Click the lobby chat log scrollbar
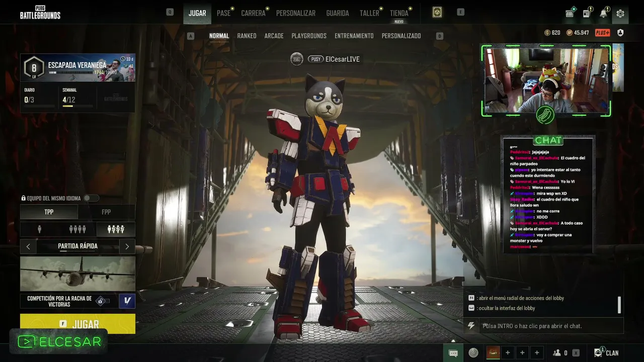644x362 pixels. pyautogui.click(x=619, y=305)
